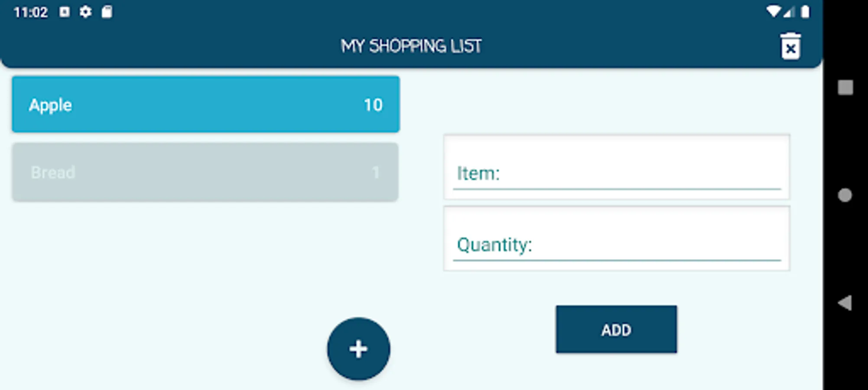Viewport: 868px width, 390px height.
Task: Mark the Apple item as bought
Action: [205, 104]
